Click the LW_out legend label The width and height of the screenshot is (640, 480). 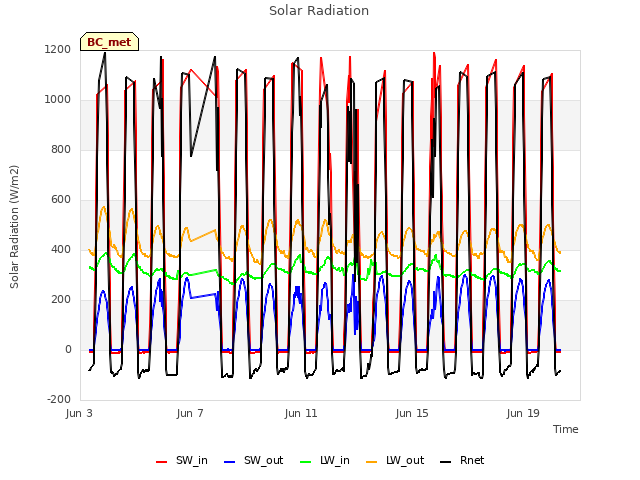pyautogui.click(x=405, y=460)
